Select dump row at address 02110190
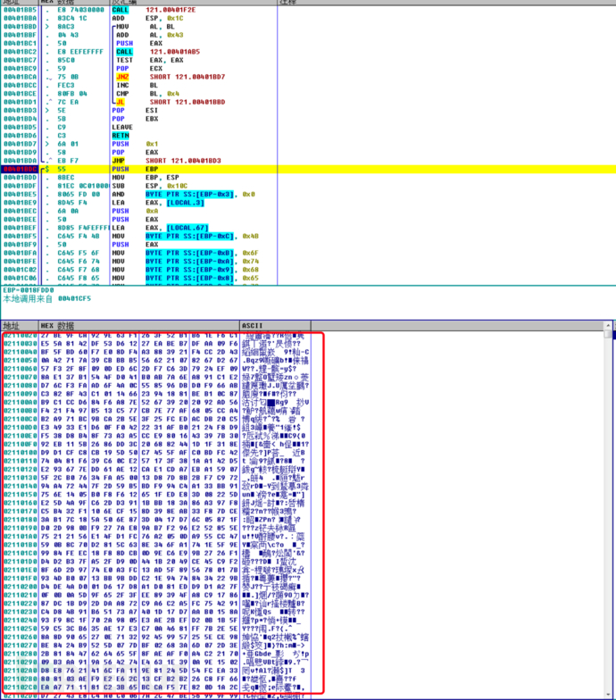This screenshot has height=700, width=616. point(157,529)
